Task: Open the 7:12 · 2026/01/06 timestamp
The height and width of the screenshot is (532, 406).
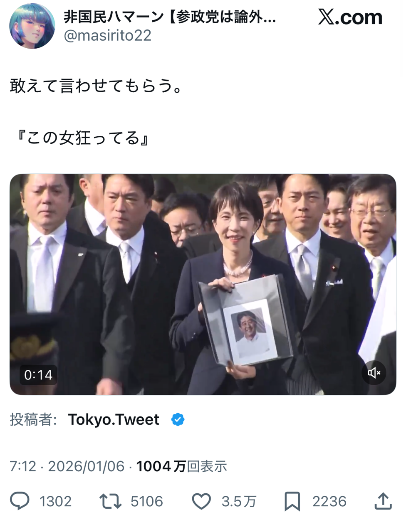Action: (x=67, y=466)
